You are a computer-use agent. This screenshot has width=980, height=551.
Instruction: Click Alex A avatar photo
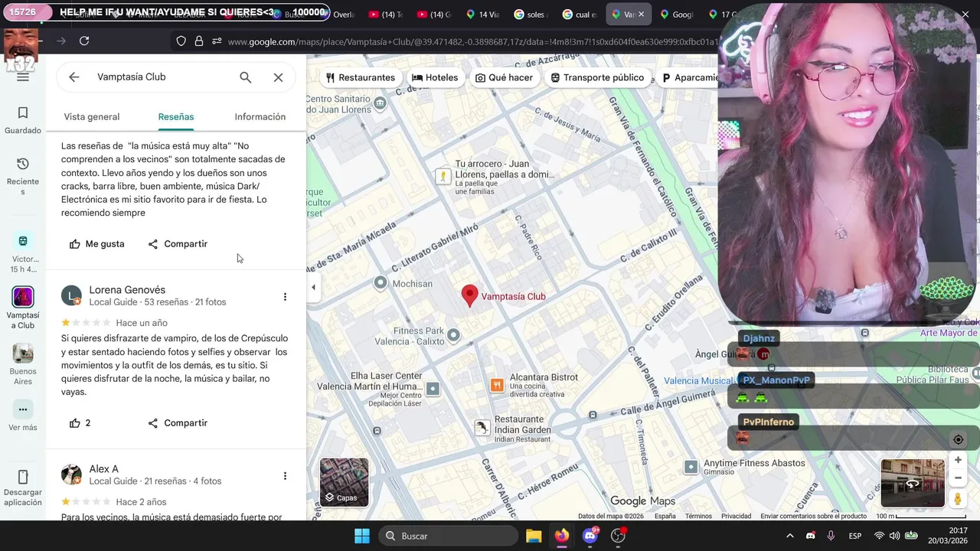(71, 474)
